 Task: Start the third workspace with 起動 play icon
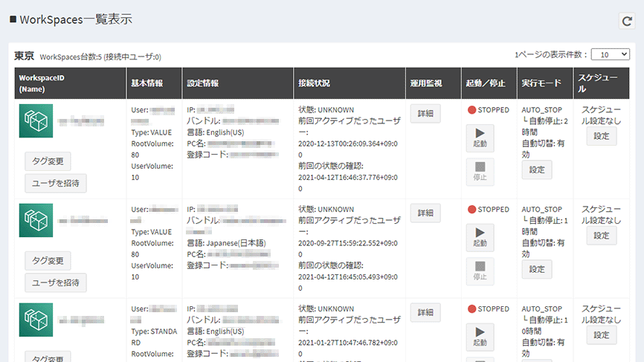(x=480, y=337)
